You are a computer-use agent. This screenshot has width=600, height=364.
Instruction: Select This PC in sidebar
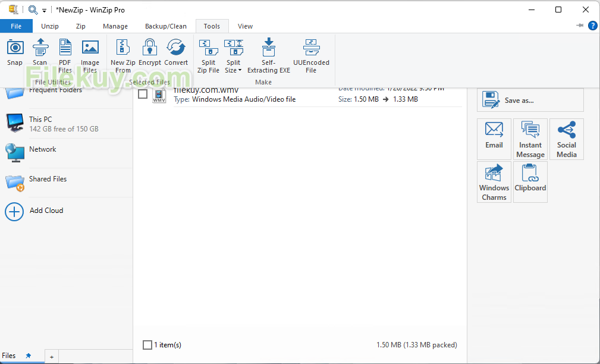(67, 124)
